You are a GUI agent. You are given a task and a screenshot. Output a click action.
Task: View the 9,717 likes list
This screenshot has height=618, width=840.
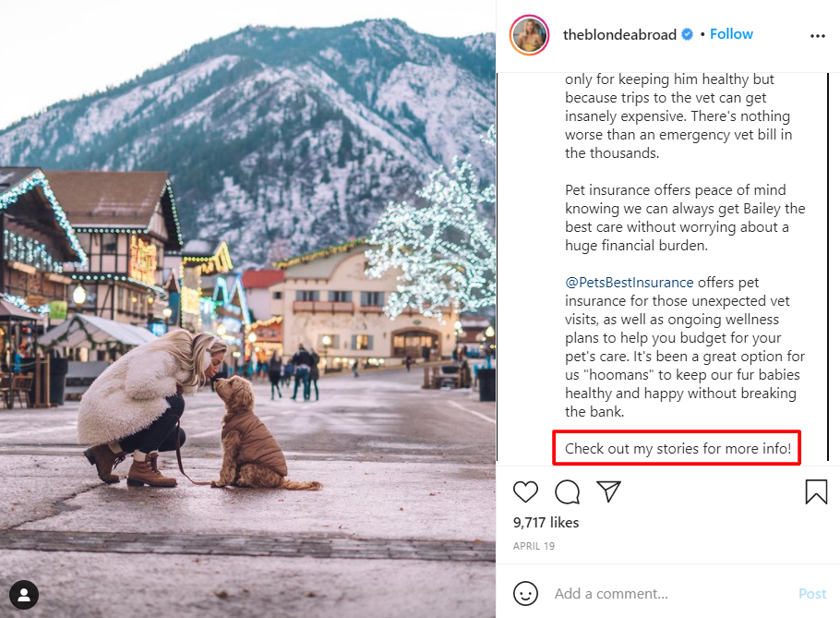546,523
